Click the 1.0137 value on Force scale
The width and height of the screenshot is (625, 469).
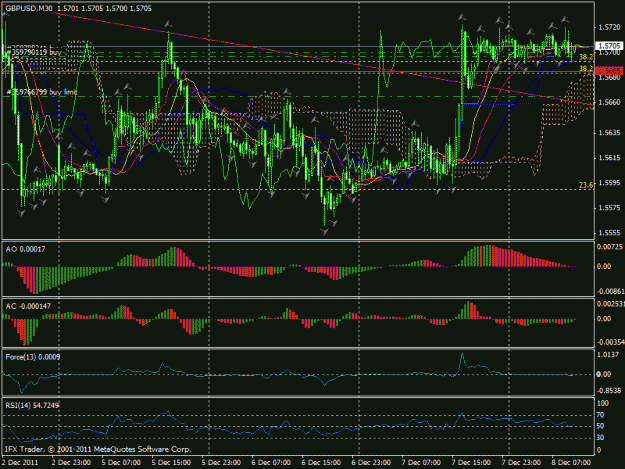pyautogui.click(x=609, y=355)
